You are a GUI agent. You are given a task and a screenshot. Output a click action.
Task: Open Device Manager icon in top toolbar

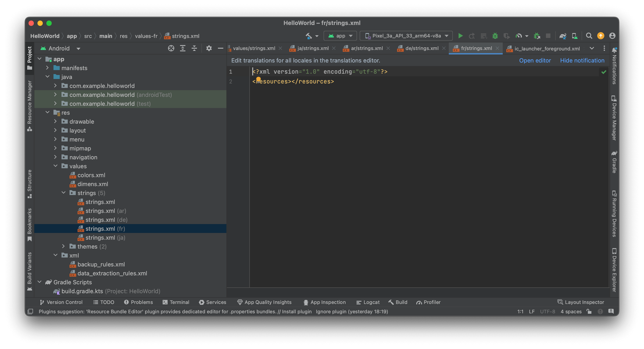pyautogui.click(x=575, y=36)
